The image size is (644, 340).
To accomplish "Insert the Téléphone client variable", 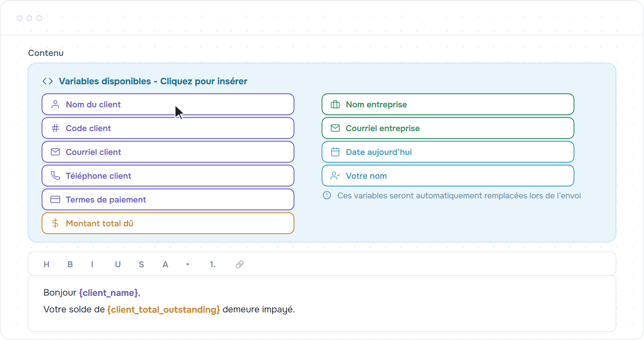I will coord(168,176).
